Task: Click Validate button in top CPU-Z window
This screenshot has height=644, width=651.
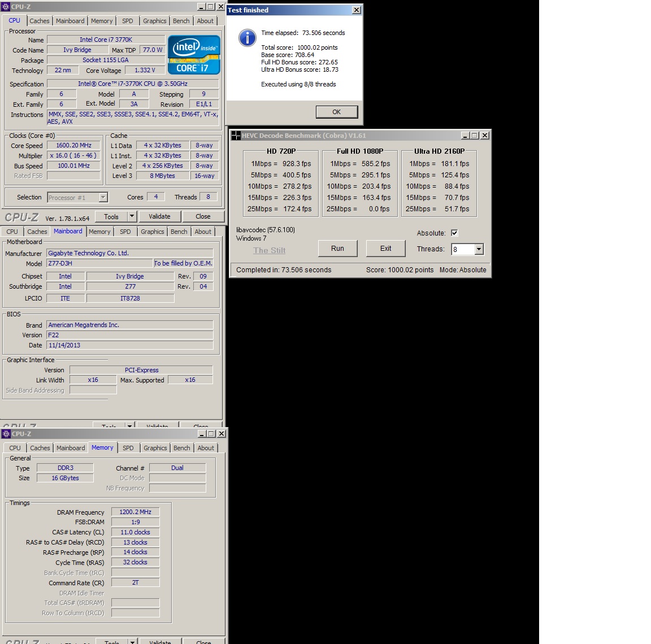Action: click(x=159, y=216)
